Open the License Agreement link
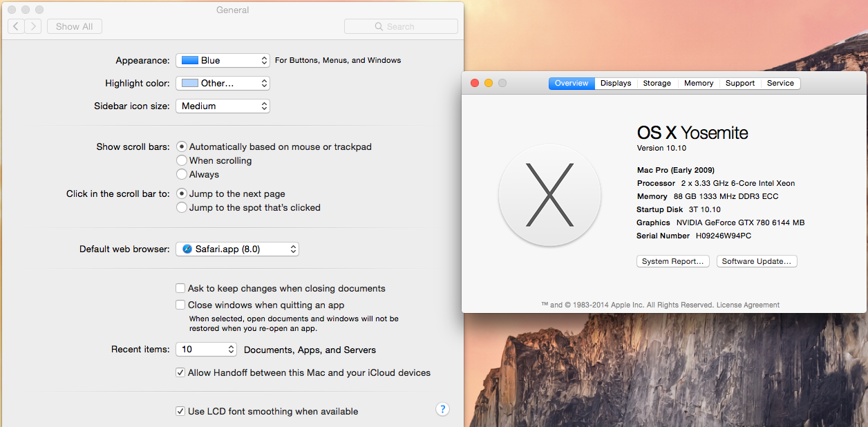This screenshot has height=427, width=868. click(x=748, y=305)
